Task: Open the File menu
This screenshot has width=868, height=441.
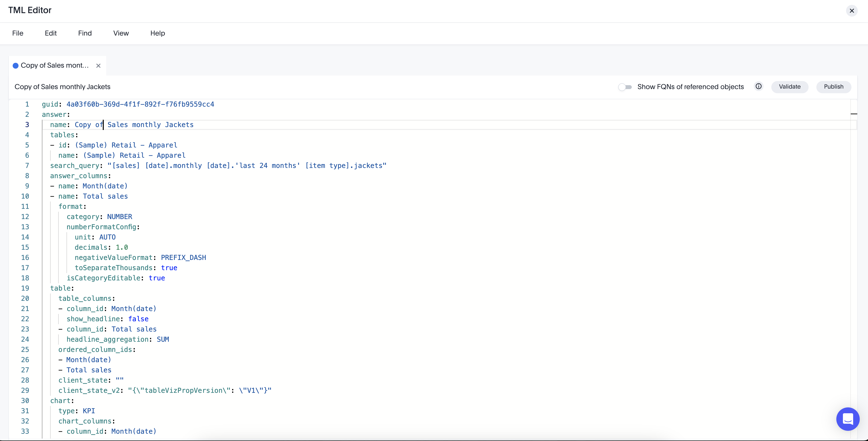Action: (x=18, y=33)
